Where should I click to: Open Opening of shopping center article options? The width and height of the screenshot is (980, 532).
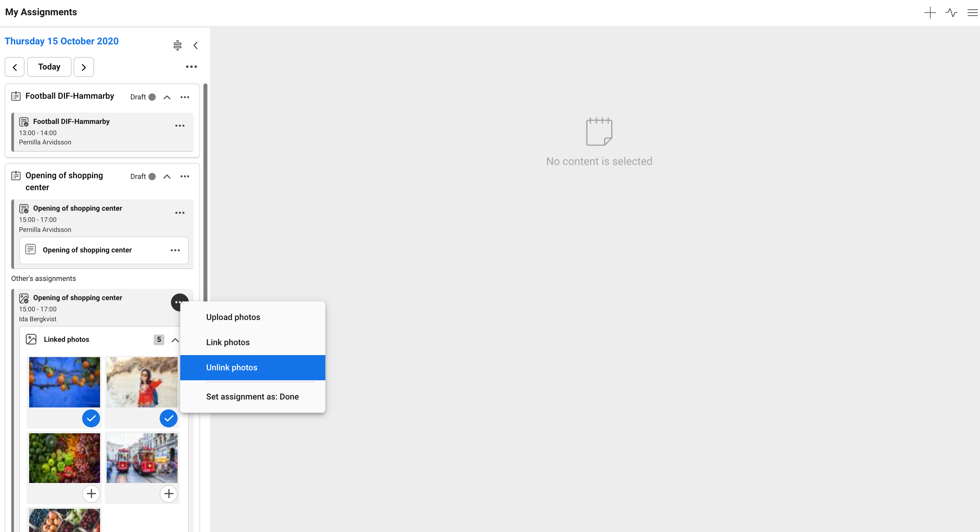point(175,250)
